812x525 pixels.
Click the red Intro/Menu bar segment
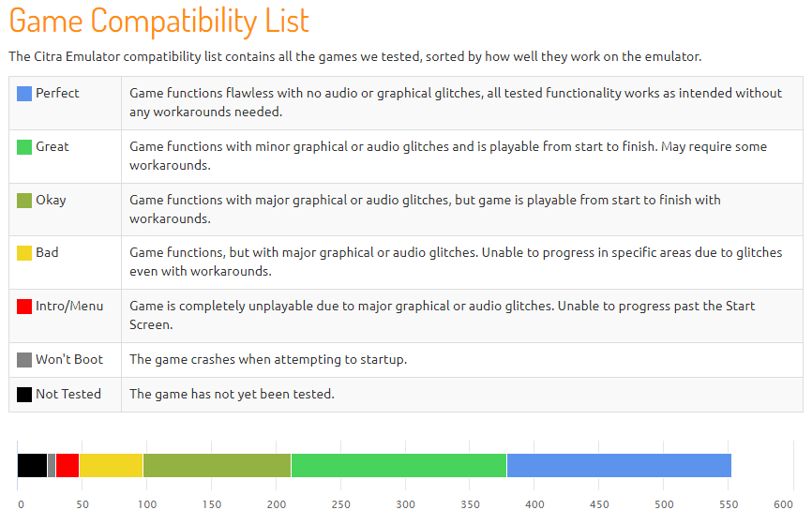(x=68, y=465)
